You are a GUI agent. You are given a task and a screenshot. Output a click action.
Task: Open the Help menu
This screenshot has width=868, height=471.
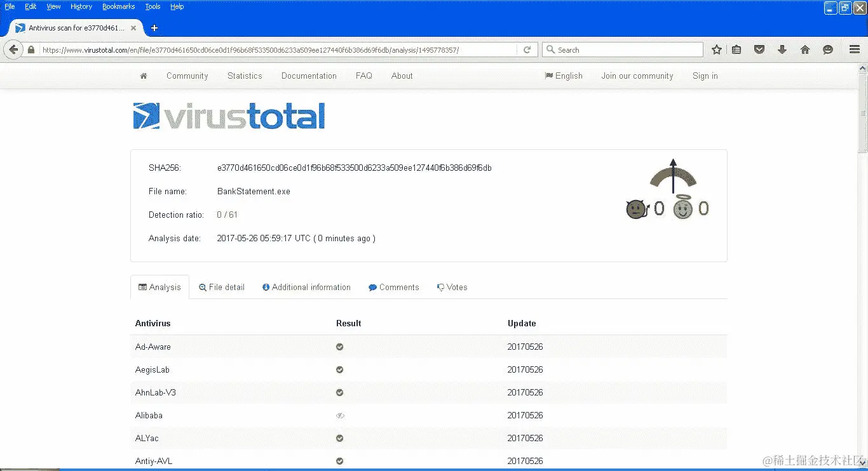coord(177,6)
